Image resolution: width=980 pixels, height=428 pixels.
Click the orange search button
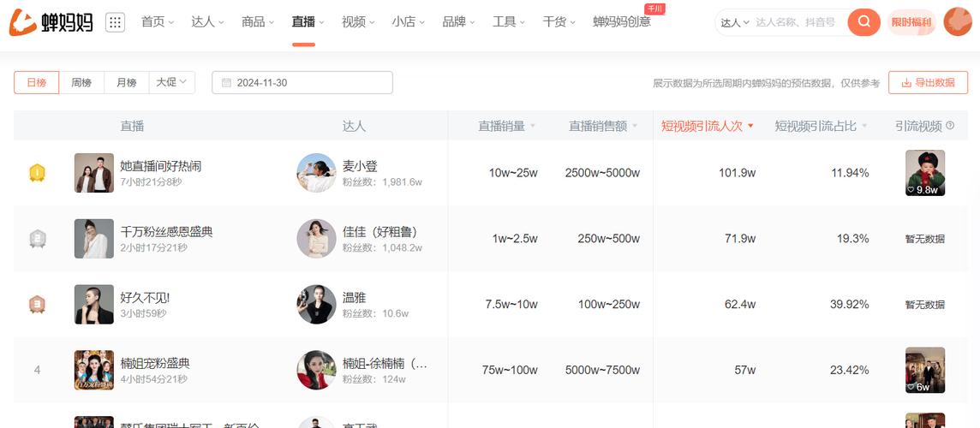863,22
